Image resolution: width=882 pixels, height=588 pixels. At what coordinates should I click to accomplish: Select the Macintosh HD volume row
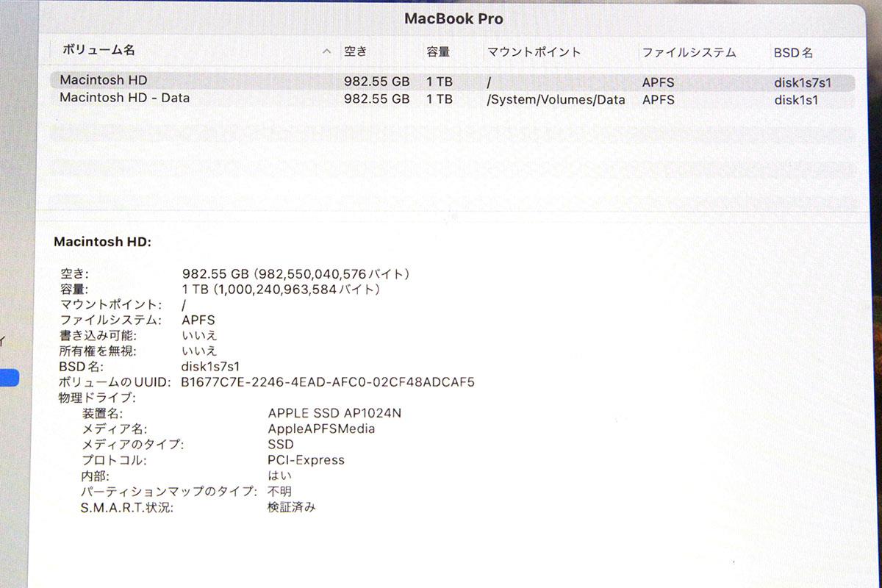click(x=452, y=81)
